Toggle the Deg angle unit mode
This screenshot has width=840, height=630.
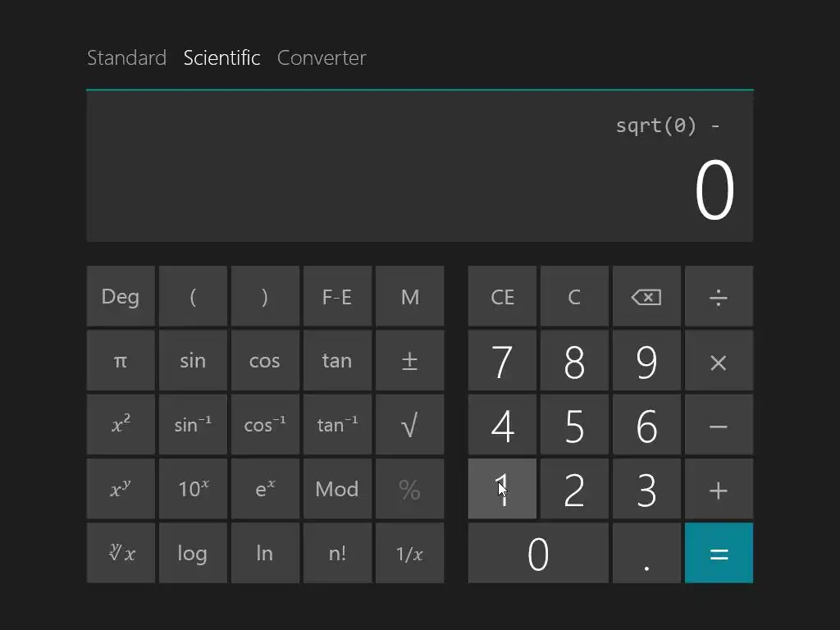(121, 297)
